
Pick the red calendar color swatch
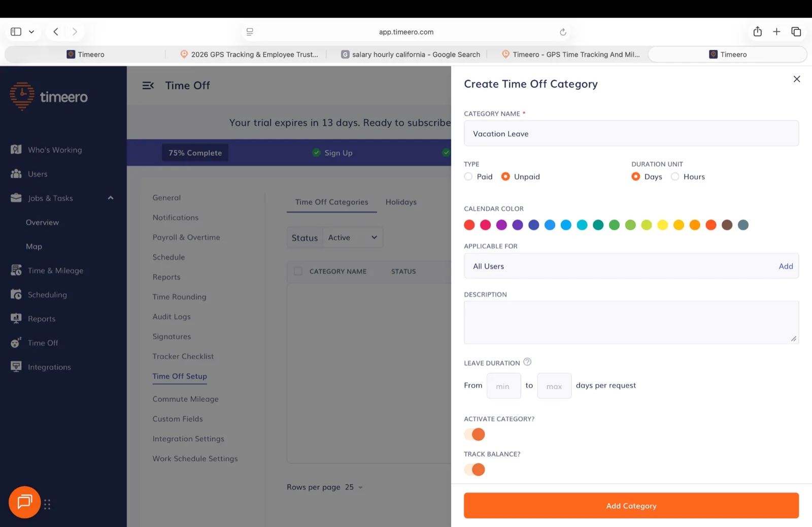[469, 225]
